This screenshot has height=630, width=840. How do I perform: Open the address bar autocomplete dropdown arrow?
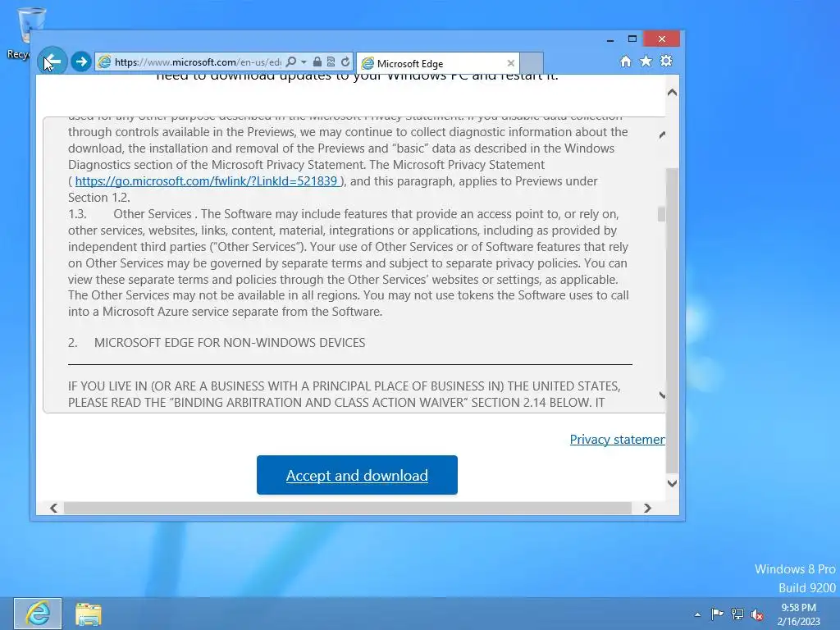click(x=304, y=62)
